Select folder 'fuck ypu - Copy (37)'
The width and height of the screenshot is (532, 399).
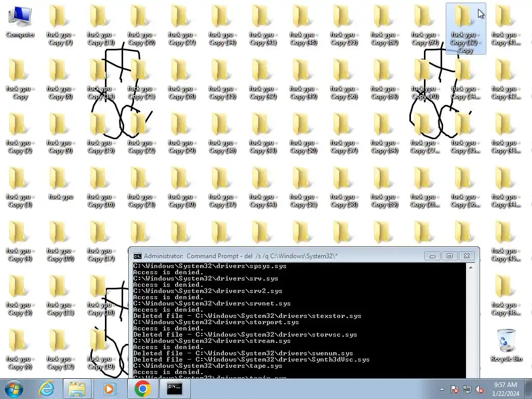click(x=222, y=188)
